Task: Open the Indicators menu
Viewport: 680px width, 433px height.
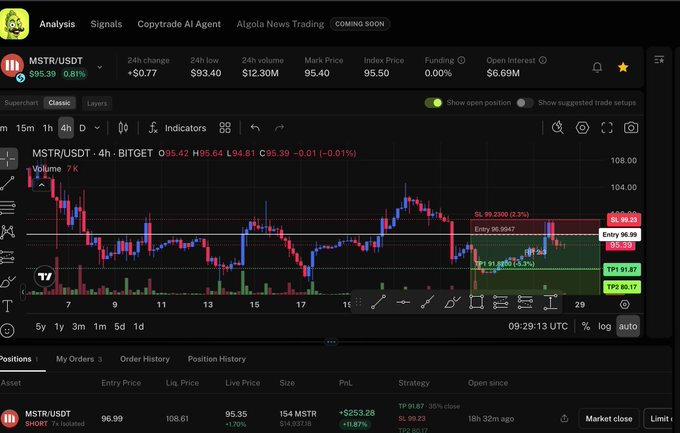Action: click(x=177, y=128)
